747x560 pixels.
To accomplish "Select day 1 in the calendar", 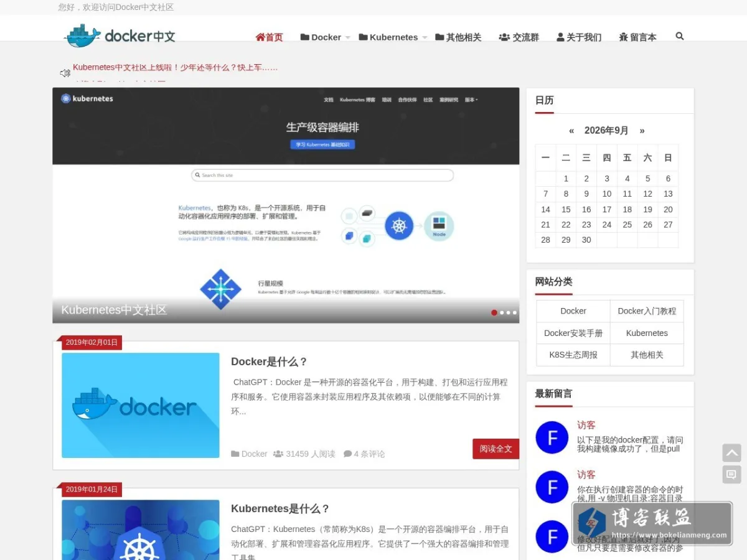I will tap(566, 179).
